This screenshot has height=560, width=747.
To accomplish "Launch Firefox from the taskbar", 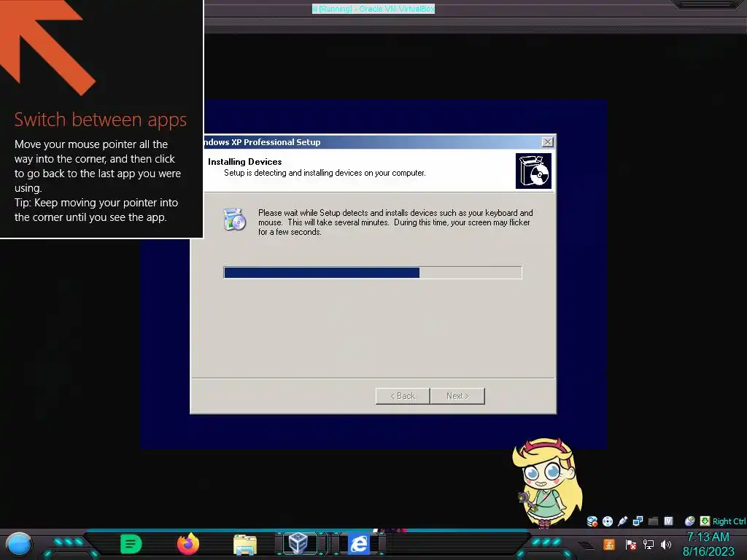I will pyautogui.click(x=188, y=544).
